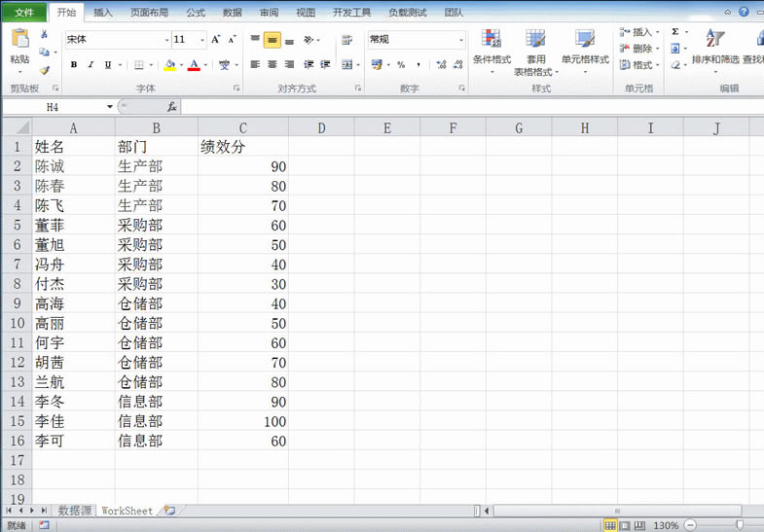Click the Excel help question mark
Screen dimensions: 764x532
(x=744, y=12)
